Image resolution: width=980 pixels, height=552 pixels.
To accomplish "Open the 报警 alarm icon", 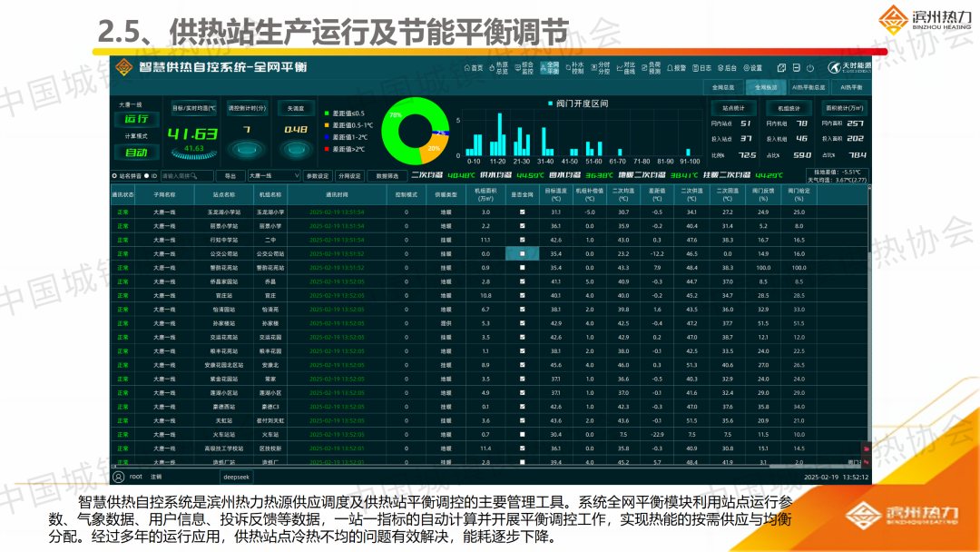I will 676,68.
